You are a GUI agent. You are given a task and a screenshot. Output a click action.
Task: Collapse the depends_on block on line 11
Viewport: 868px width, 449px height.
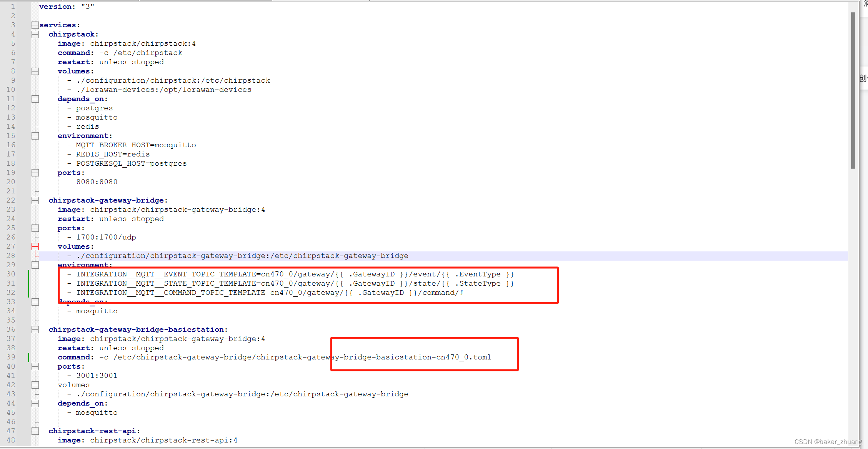[35, 99]
